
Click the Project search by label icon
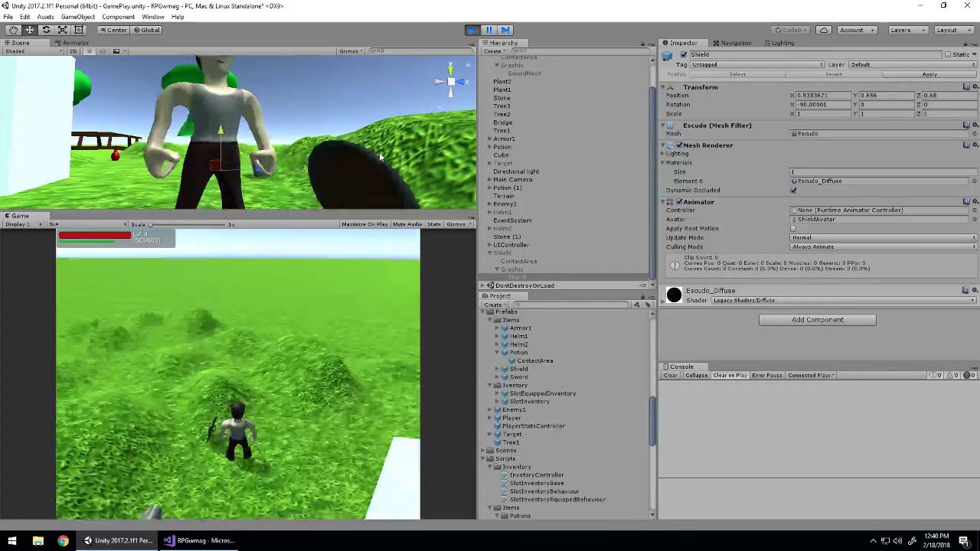point(647,305)
